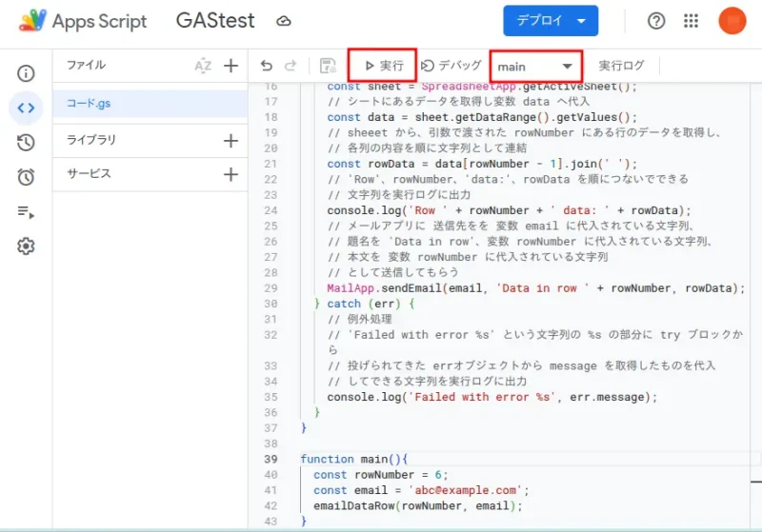Click line number 29 in gutter

coord(271,288)
